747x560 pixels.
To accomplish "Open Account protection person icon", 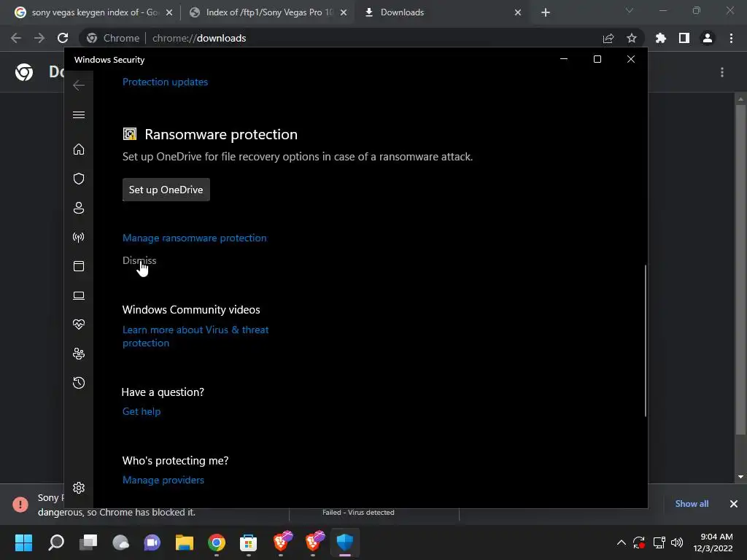I will pos(79,208).
